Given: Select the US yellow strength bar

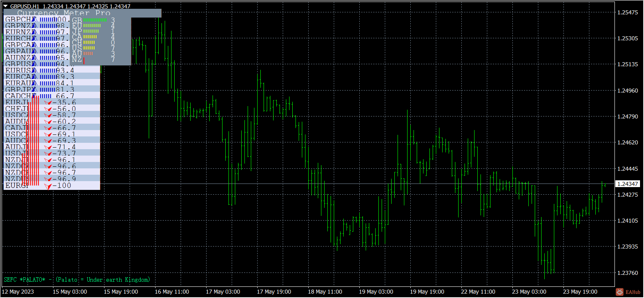Looking at the screenshot, I should pos(89,48).
